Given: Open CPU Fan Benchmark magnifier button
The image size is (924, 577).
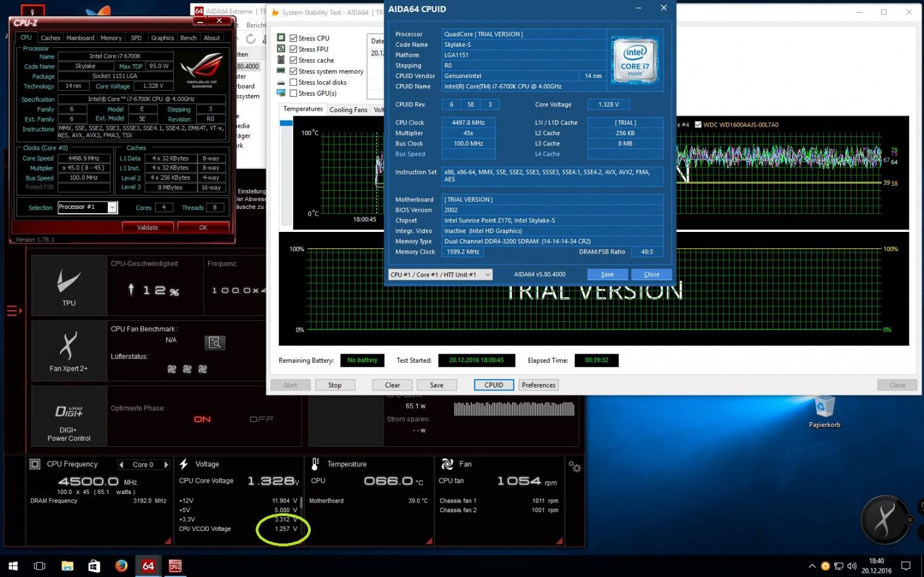Looking at the screenshot, I should click(x=214, y=343).
